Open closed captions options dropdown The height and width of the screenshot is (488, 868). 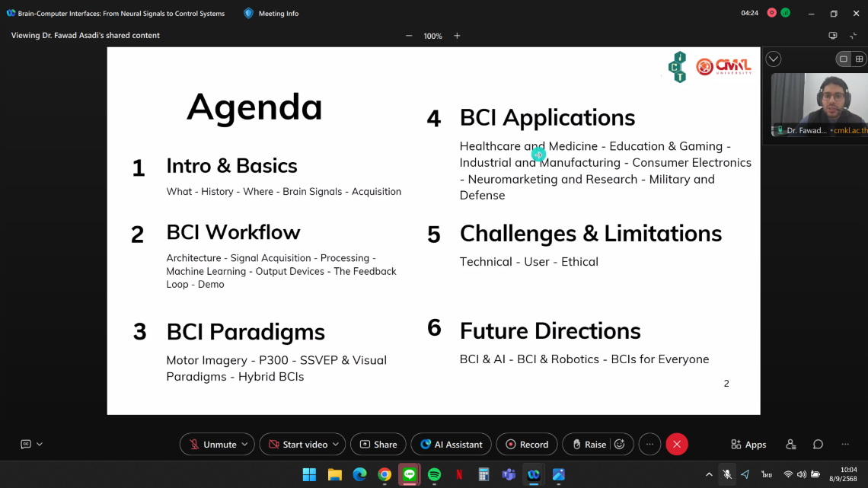click(x=40, y=445)
